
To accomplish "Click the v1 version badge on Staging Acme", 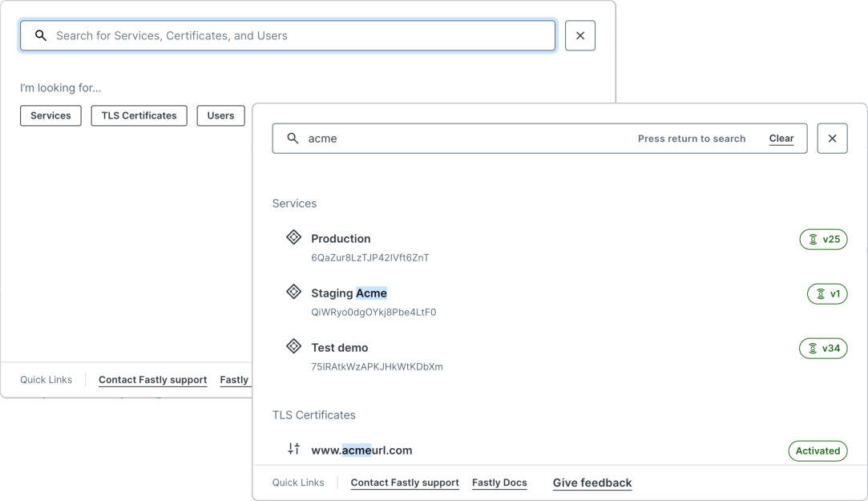I will [828, 293].
